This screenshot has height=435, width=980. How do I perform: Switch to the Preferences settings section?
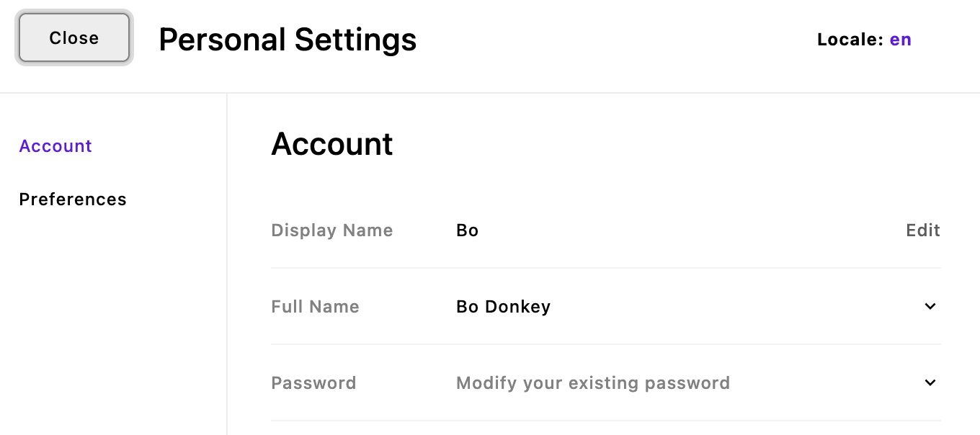click(73, 199)
